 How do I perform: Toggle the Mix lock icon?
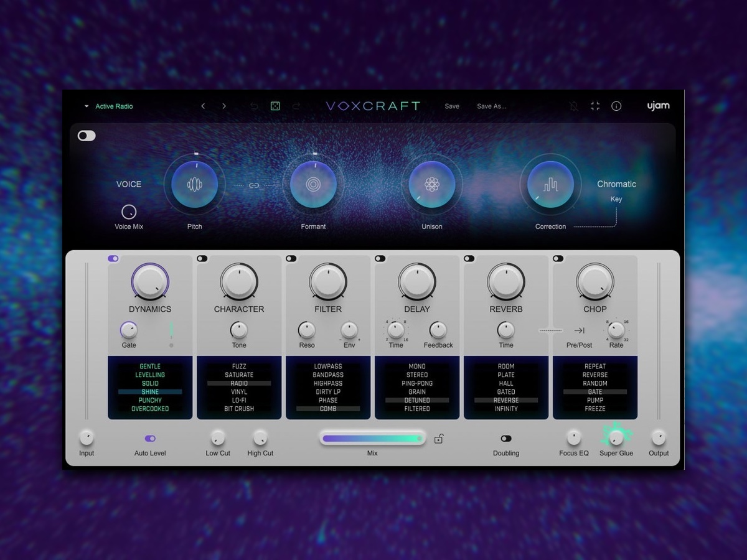(439, 439)
